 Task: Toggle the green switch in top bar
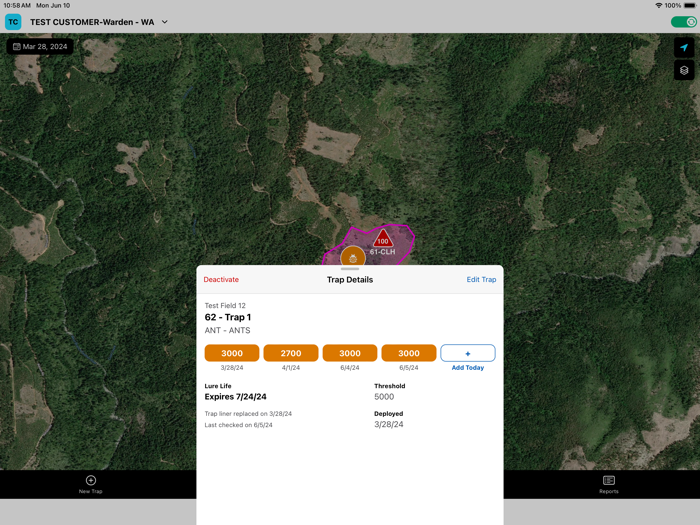[x=683, y=22]
